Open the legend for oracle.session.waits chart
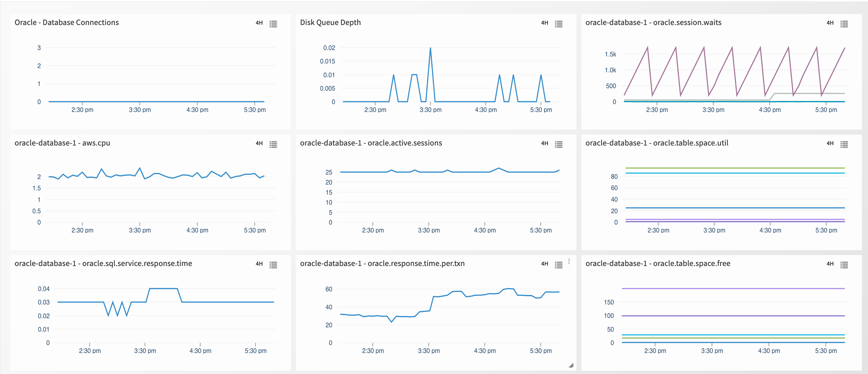Viewport: 868px width, 374px height. (845, 24)
